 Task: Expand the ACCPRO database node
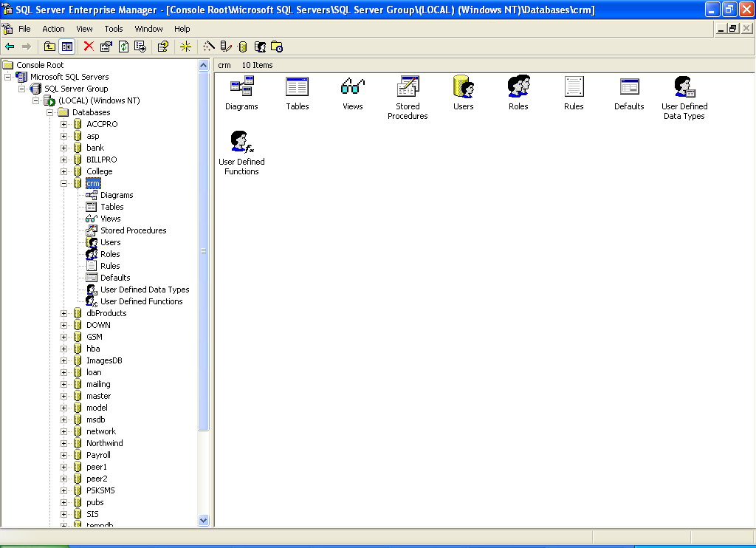pyautogui.click(x=63, y=124)
